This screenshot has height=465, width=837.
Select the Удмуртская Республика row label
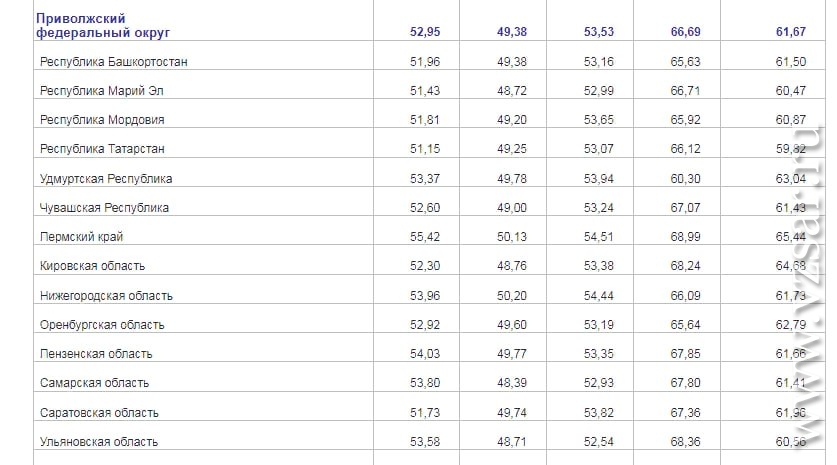[106, 179]
